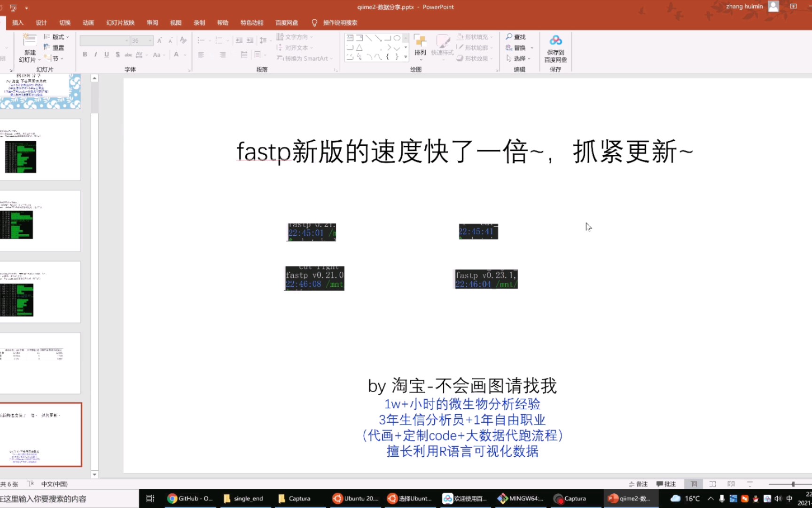
Task: Select the triangle shape in the shapes gallery
Action: coord(359,48)
